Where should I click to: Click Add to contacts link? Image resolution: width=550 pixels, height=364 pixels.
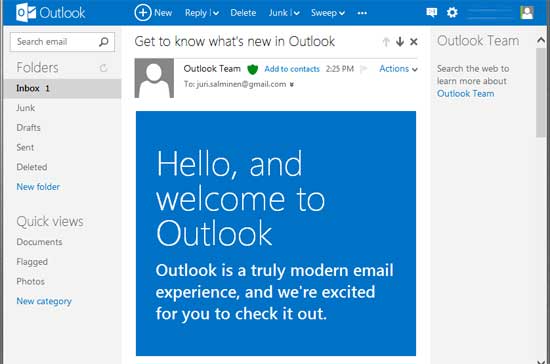[292, 69]
